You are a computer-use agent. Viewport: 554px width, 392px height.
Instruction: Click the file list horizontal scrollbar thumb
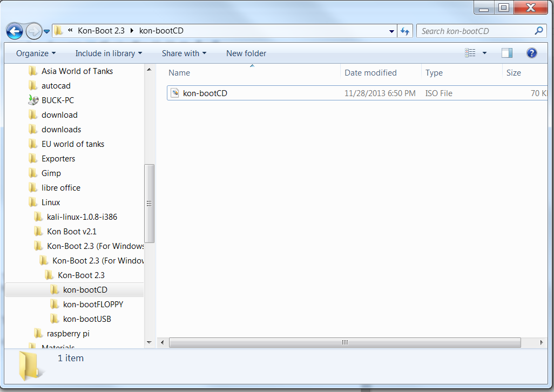(345, 342)
